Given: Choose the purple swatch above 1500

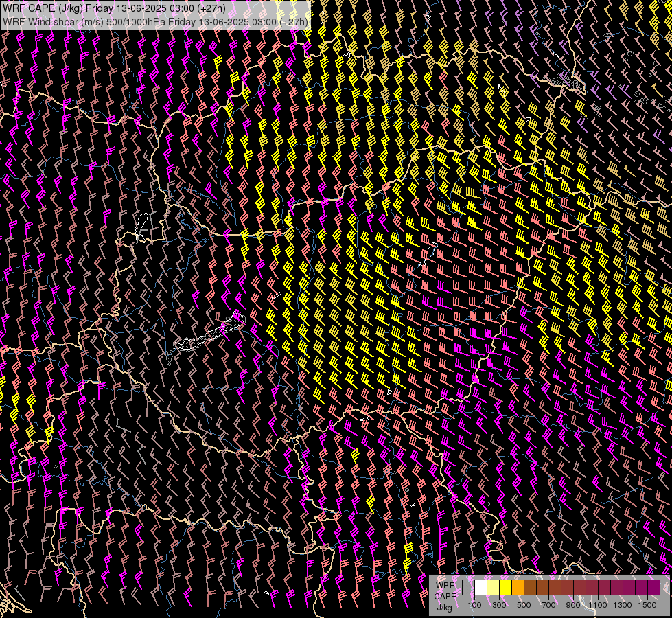Looking at the screenshot, I should pyautogui.click(x=653, y=588).
